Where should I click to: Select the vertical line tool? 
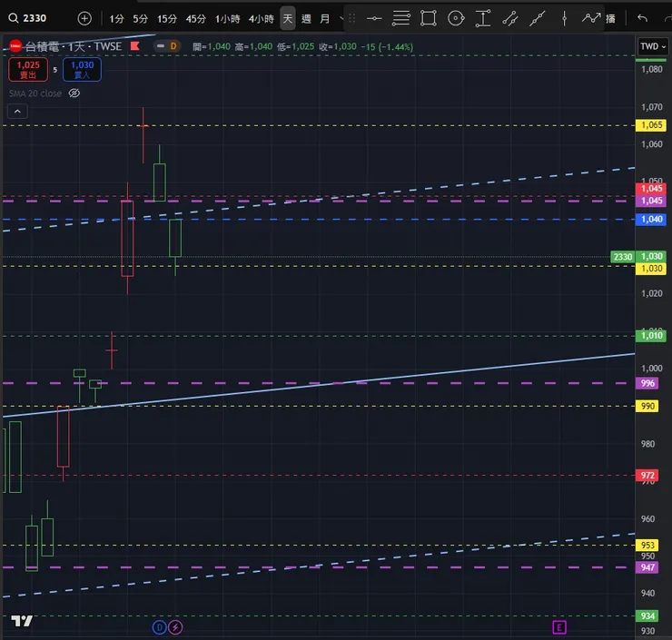coord(564,18)
